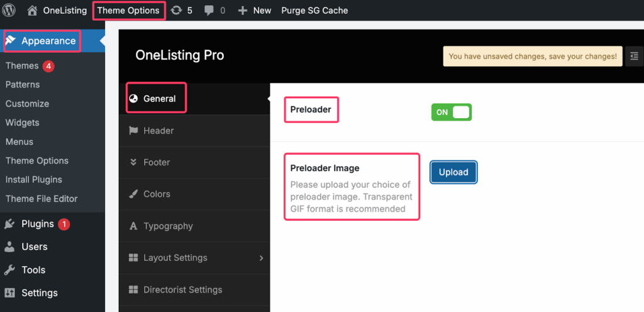Open Theme Options in the admin bar
Screen dimensions: 644x312
[x=128, y=10]
